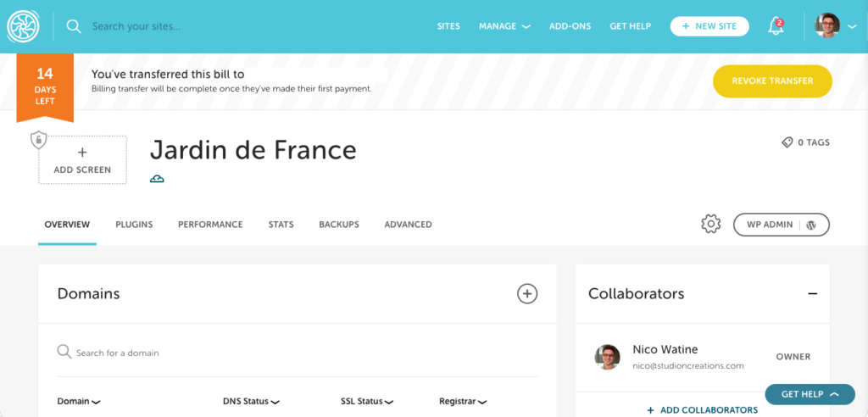Click ADD COLLABORATORS link

(703, 410)
